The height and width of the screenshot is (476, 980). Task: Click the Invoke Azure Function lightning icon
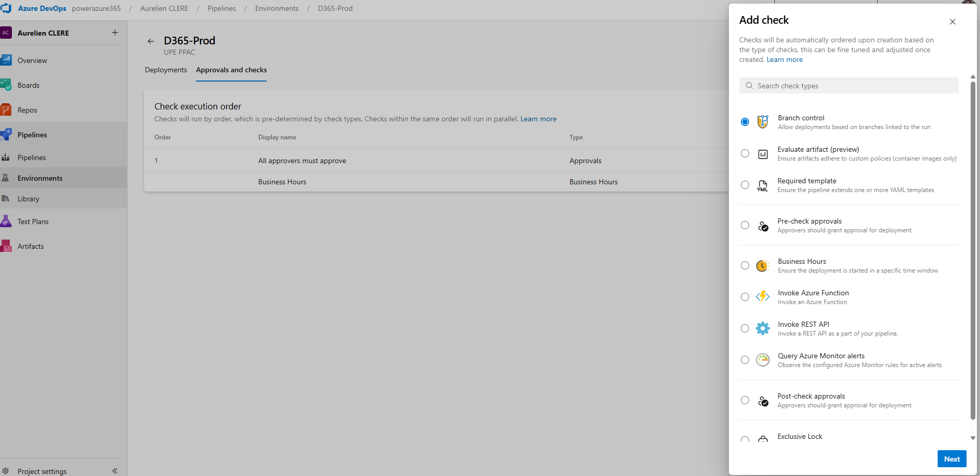point(763,297)
